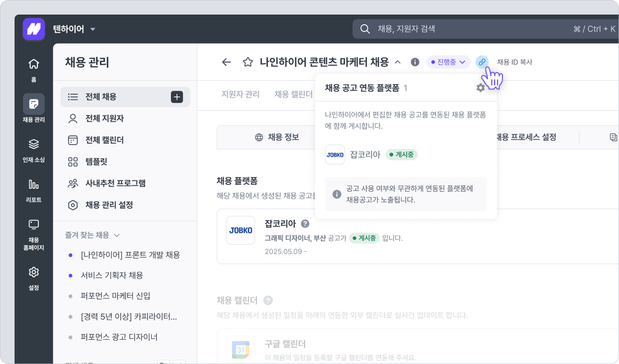Open the 진행중 status dropdown
The width and height of the screenshot is (619, 364).
[x=449, y=62]
